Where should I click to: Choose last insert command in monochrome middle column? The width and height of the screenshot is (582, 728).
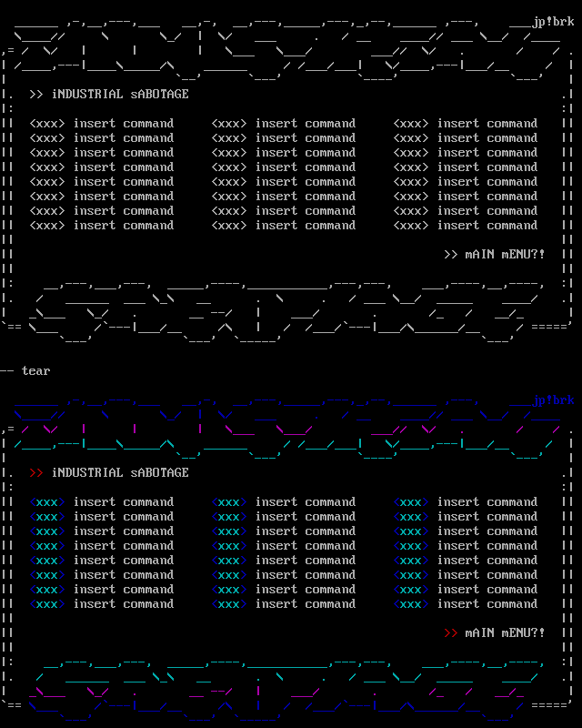(306, 226)
